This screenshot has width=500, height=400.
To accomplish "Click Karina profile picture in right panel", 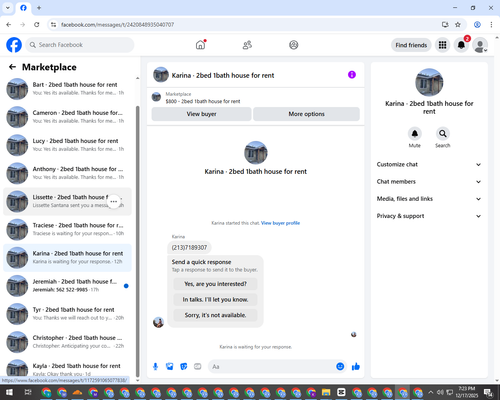I will tap(429, 82).
